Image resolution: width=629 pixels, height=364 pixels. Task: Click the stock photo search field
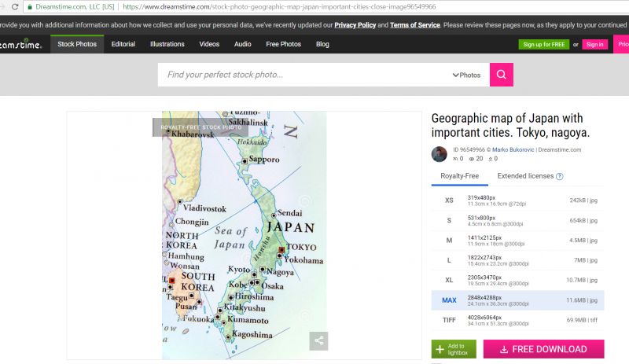pos(307,75)
